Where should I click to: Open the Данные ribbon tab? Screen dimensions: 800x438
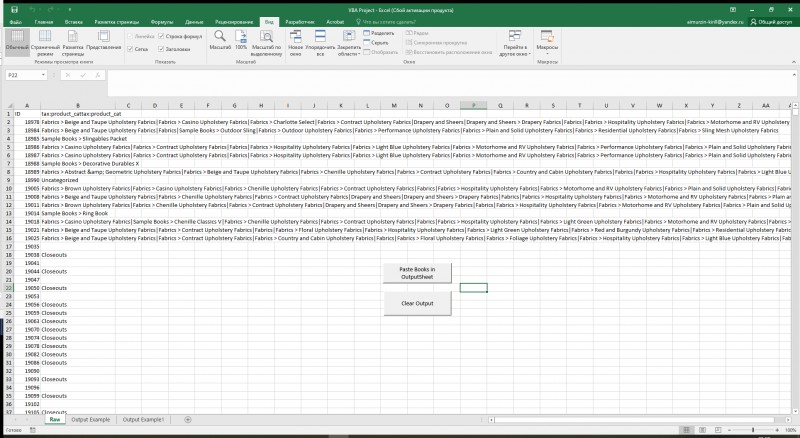pos(194,22)
